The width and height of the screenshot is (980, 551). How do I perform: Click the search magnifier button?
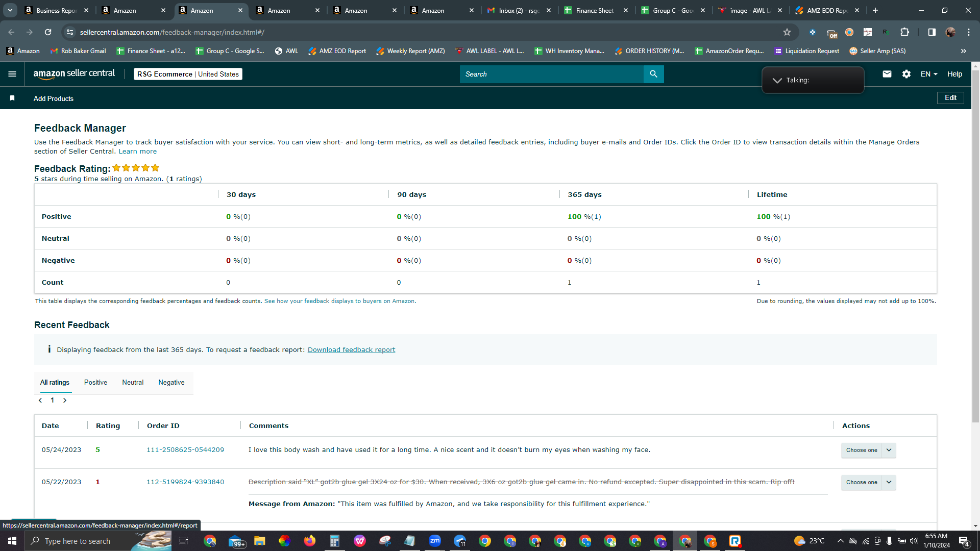[x=653, y=74]
